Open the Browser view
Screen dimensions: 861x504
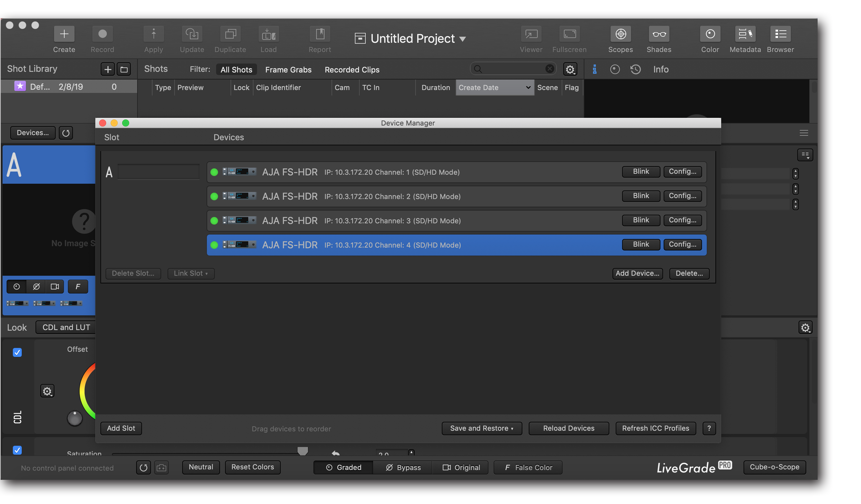click(780, 34)
